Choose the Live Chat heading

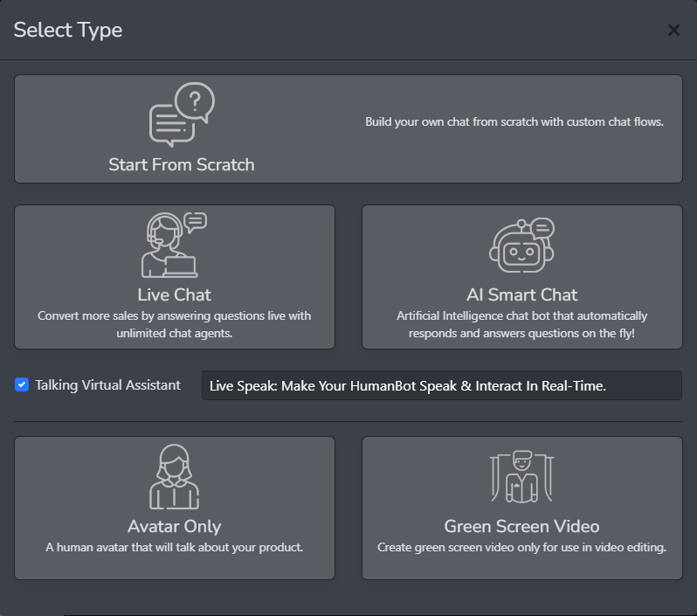pos(175,294)
